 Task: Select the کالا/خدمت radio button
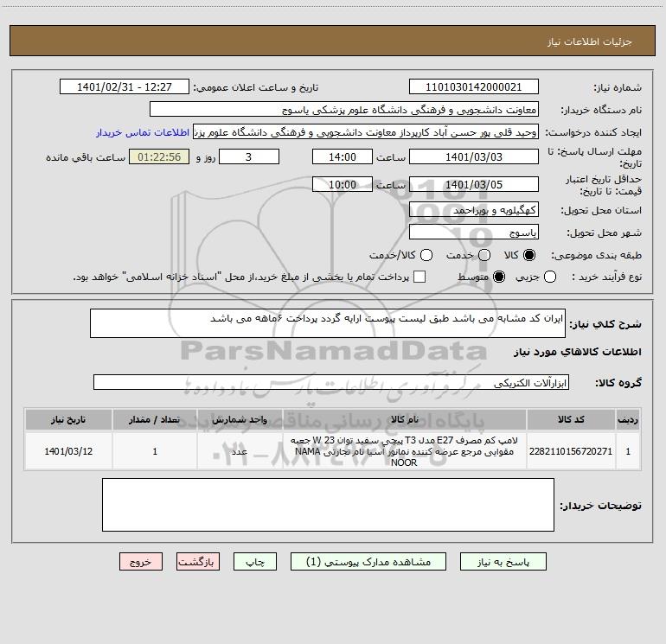[426, 255]
